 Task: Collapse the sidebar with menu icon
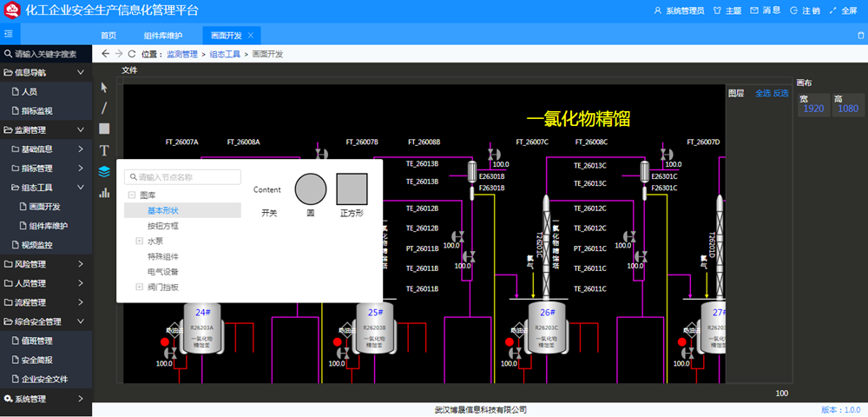(x=8, y=35)
